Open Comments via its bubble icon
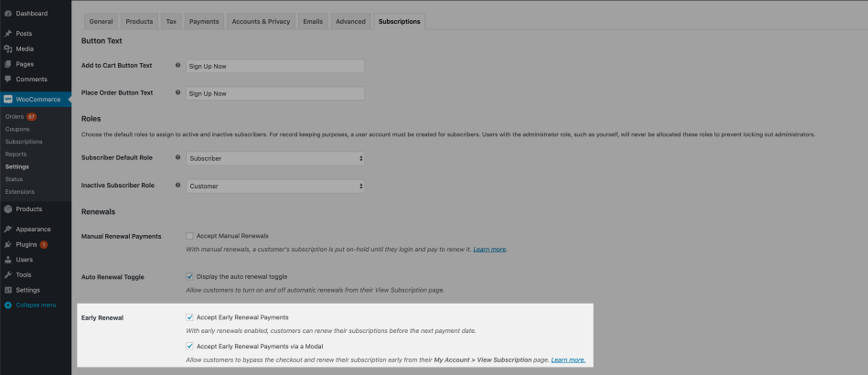The width and height of the screenshot is (868, 375). 8,80
